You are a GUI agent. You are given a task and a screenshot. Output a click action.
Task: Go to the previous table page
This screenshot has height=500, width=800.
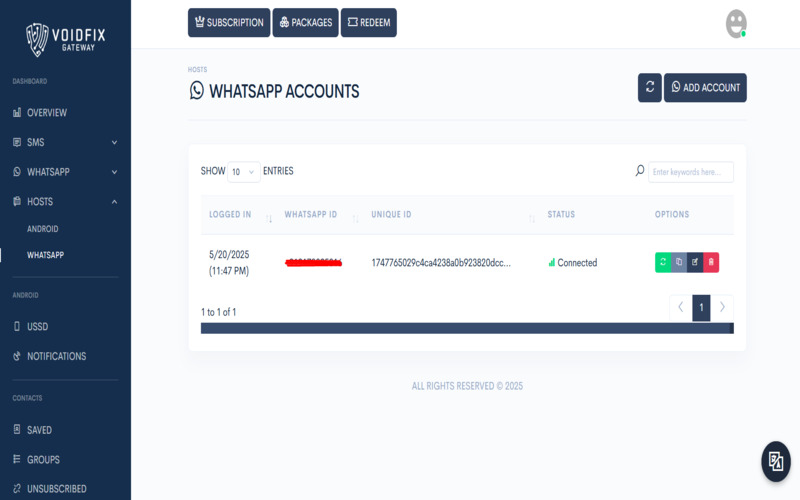point(681,307)
